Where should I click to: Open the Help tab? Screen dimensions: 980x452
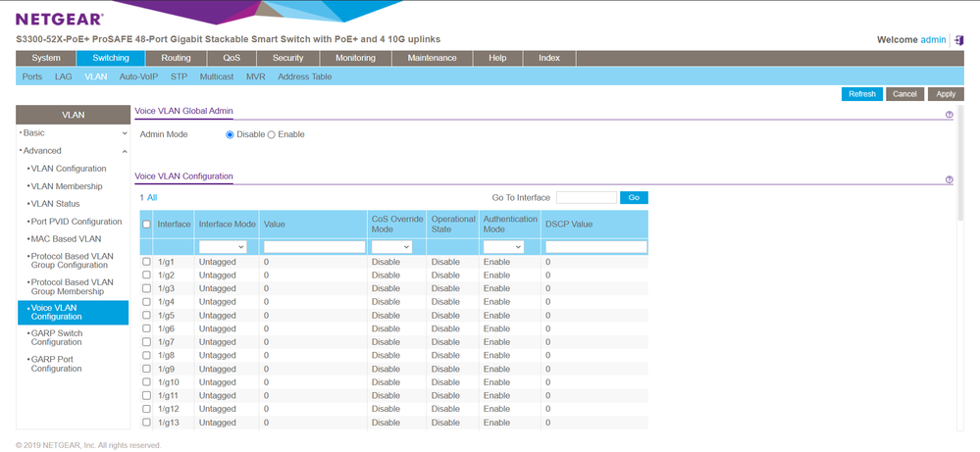[497, 58]
